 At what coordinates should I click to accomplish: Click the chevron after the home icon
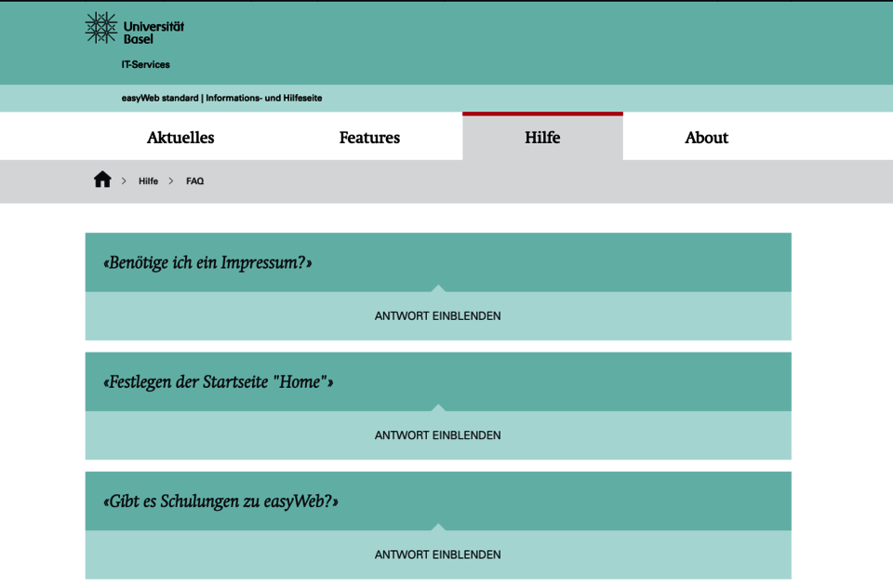click(122, 181)
